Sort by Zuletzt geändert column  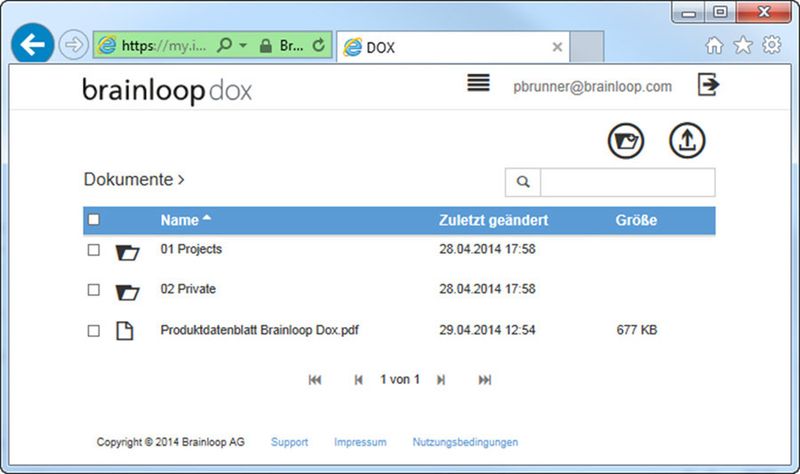493,220
